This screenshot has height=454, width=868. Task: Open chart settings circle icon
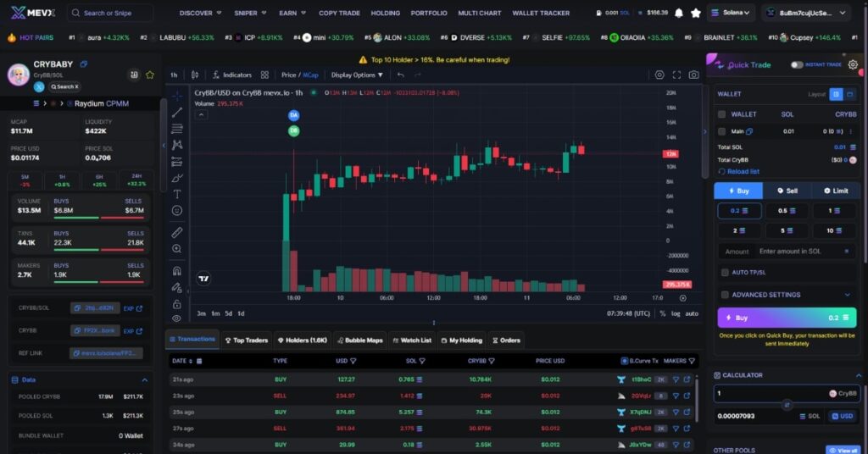(659, 75)
